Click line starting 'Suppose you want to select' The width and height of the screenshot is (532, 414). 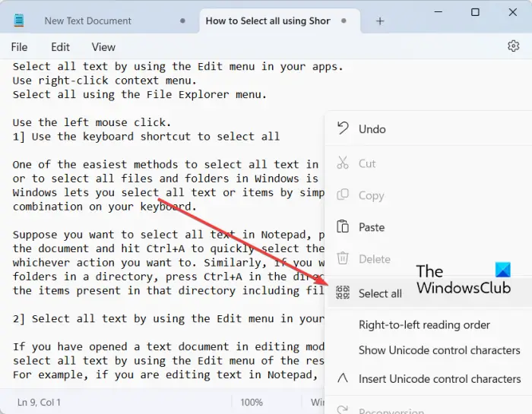168,234
